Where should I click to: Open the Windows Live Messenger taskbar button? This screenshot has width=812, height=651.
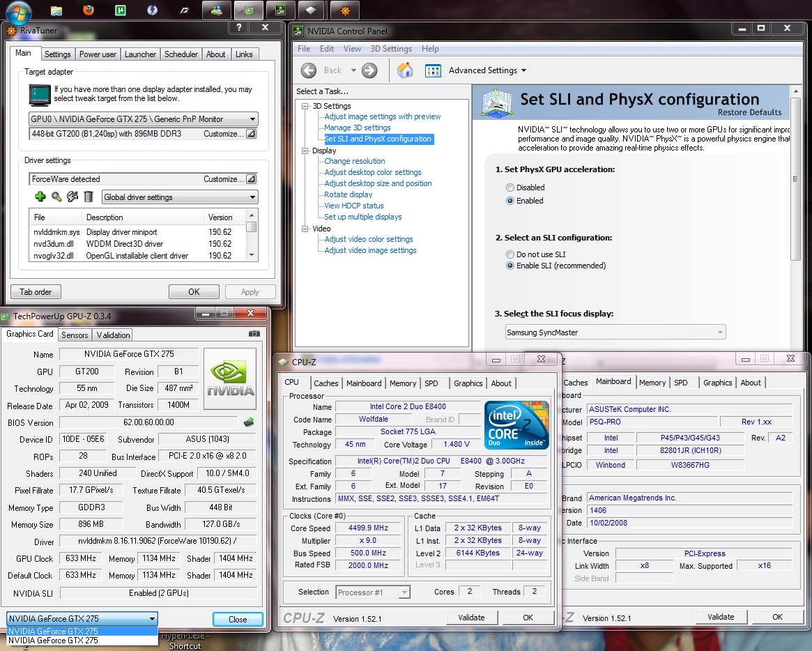217,10
